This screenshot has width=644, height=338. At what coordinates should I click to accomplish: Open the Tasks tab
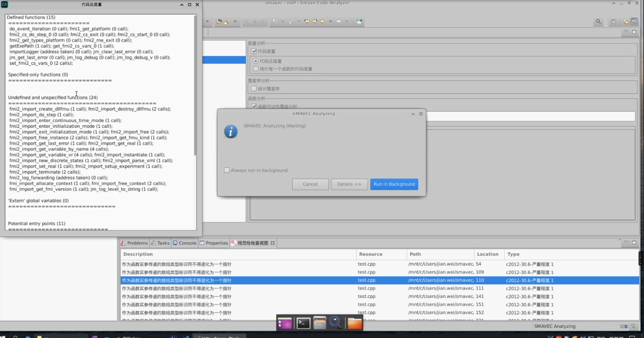160,243
